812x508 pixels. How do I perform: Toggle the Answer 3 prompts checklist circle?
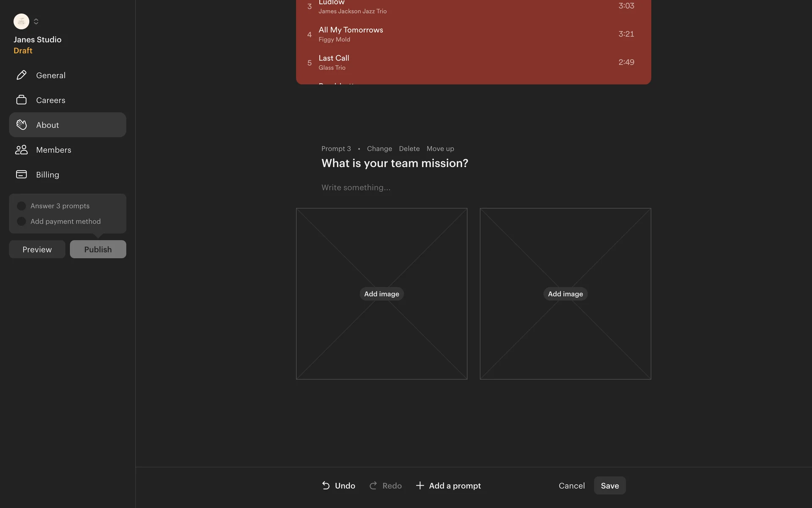pos(21,206)
